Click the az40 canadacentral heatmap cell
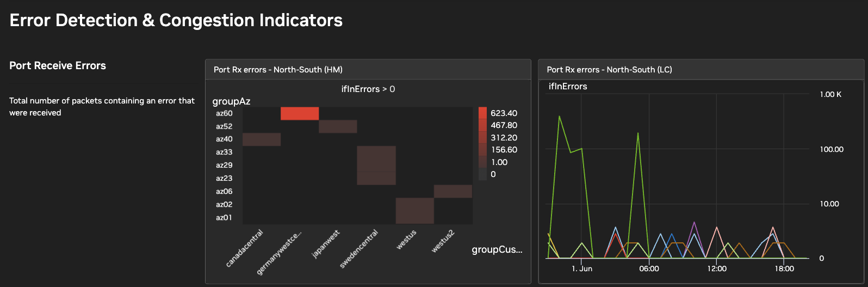Screen dimensions: 868x287 262,139
